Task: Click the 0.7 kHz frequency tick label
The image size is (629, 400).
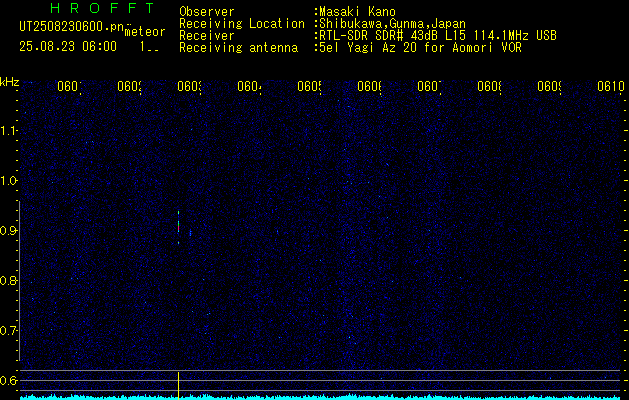Action: 8,331
